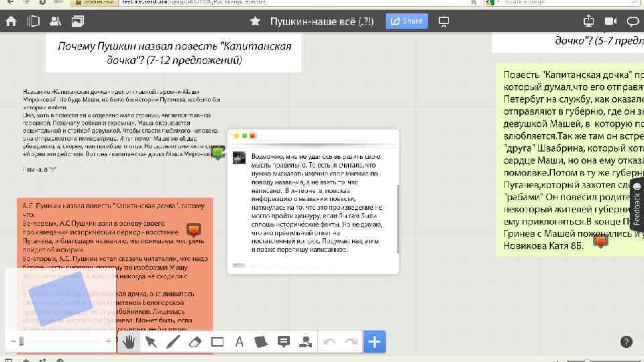Click the blue Share button
Screen dimensions: 644x362
coord(407,21)
